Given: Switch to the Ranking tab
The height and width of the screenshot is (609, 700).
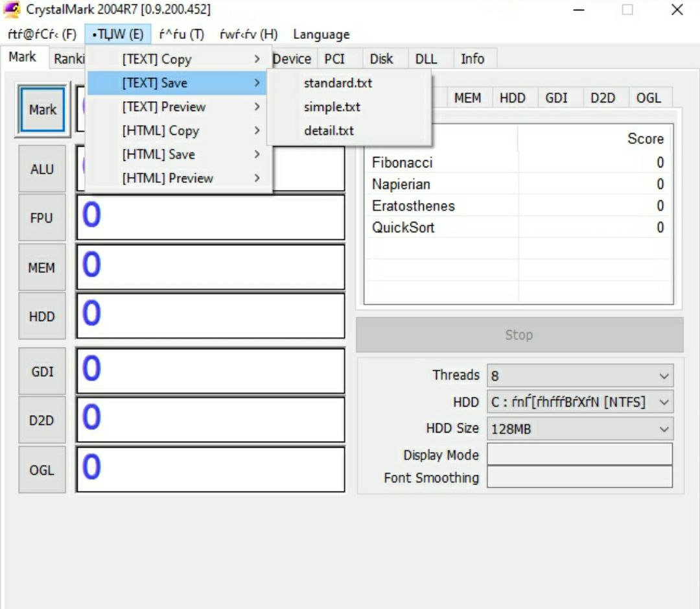Looking at the screenshot, I should [x=68, y=58].
